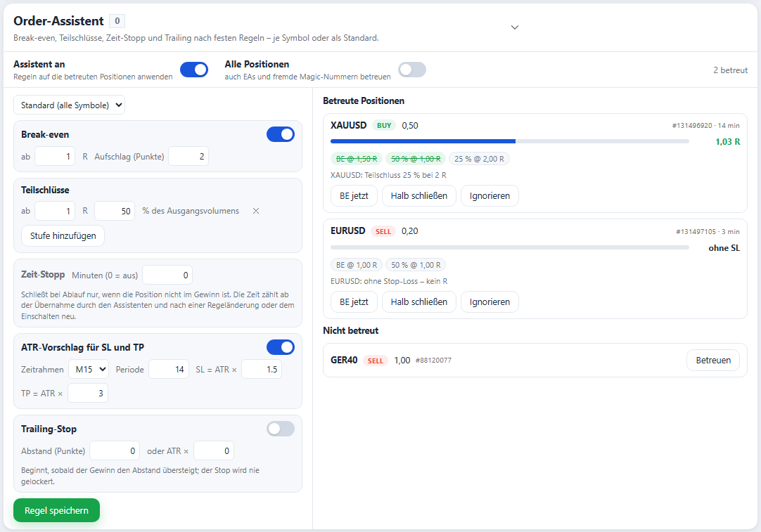Click BE jetzt for XAUUSD
The width and height of the screenshot is (761, 532).
coord(354,196)
